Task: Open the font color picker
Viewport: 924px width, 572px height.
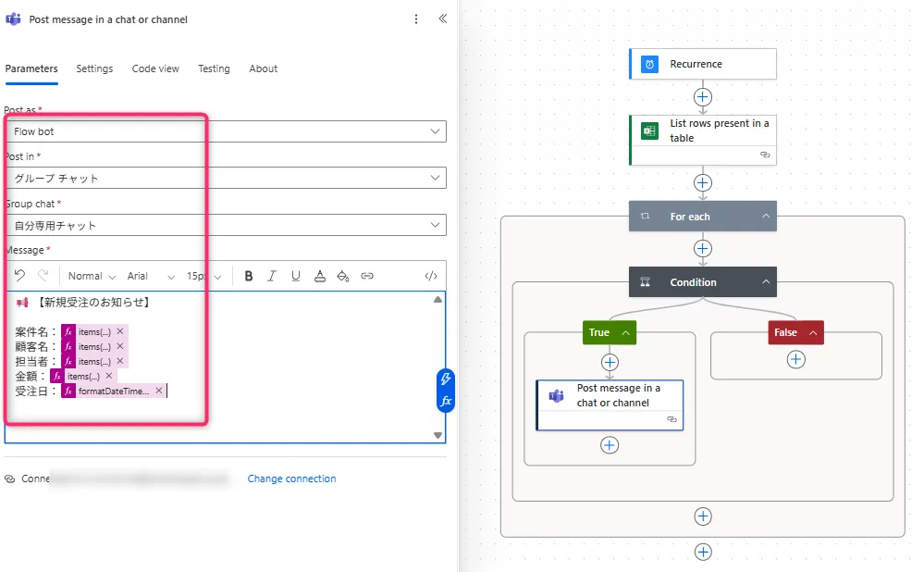Action: point(320,276)
